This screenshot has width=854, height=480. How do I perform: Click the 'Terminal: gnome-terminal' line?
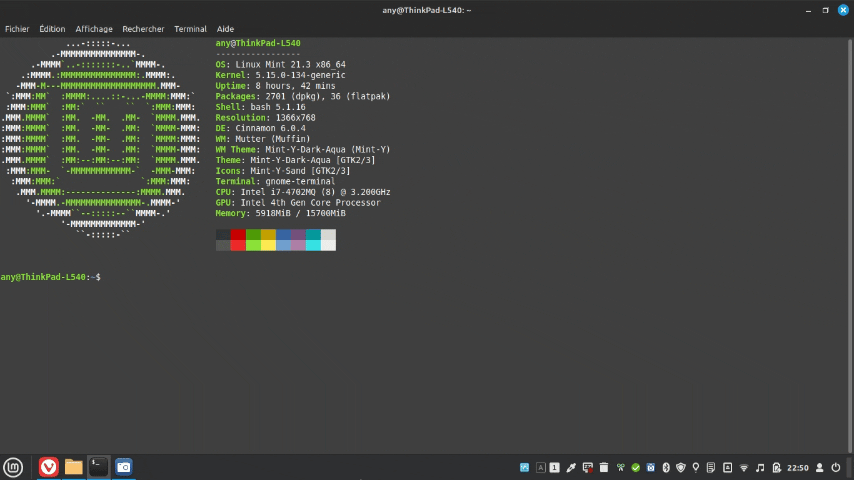click(276, 181)
